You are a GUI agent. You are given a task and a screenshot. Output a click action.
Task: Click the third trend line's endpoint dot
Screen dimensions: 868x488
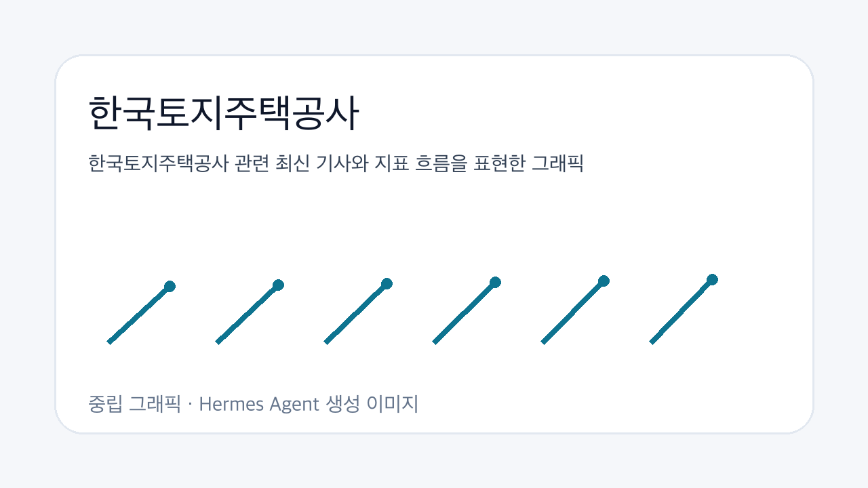point(387,283)
